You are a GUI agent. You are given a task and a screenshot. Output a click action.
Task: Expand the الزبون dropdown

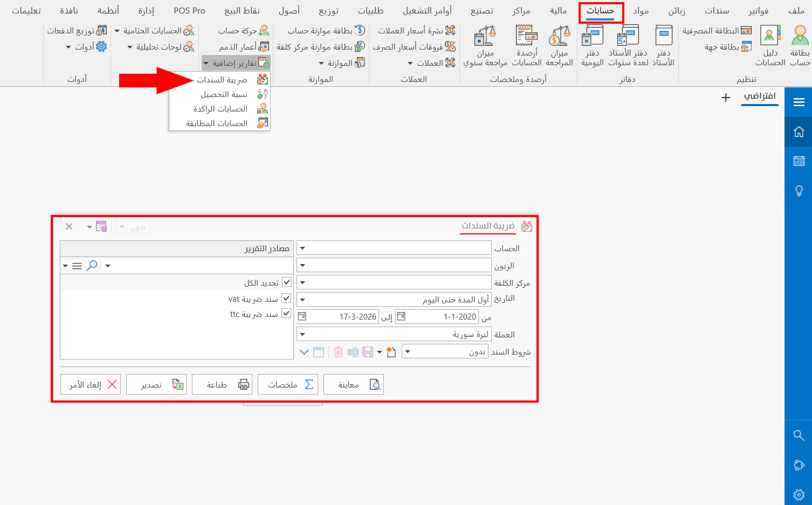(x=302, y=265)
